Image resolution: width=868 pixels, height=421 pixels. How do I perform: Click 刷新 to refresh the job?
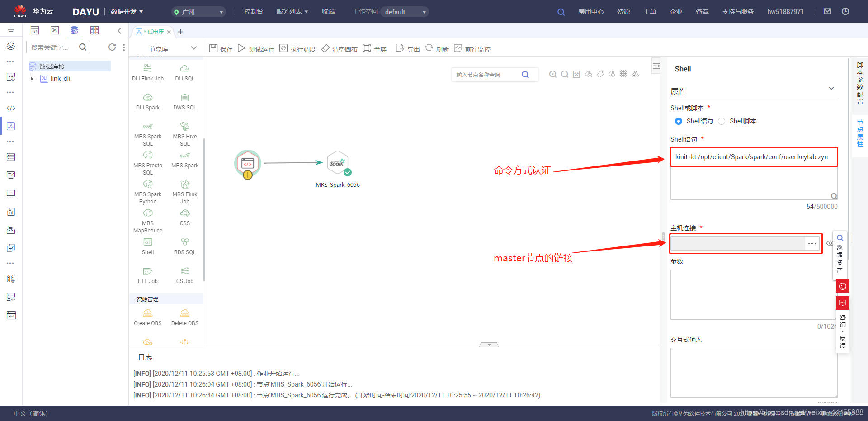pyautogui.click(x=437, y=48)
